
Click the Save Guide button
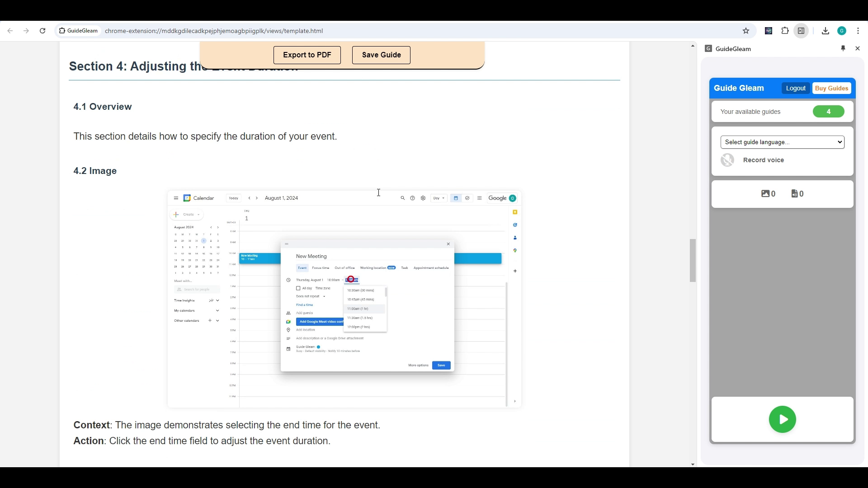pyautogui.click(x=381, y=55)
